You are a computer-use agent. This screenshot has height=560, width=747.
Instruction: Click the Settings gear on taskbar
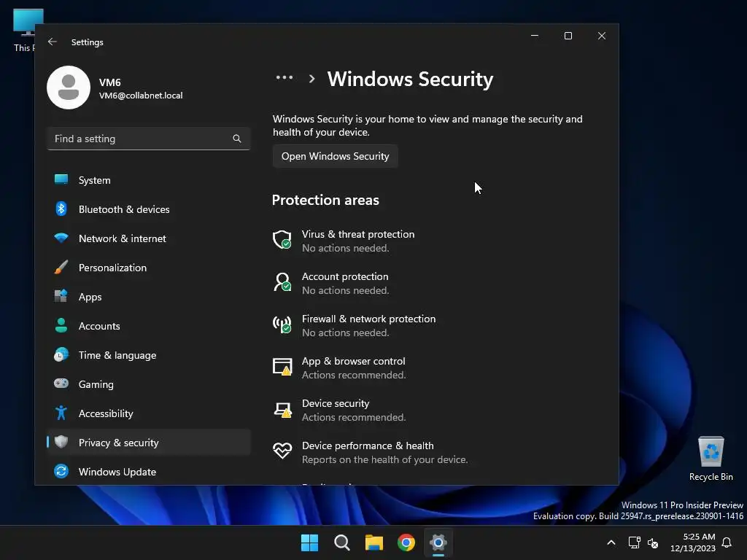[x=438, y=542]
